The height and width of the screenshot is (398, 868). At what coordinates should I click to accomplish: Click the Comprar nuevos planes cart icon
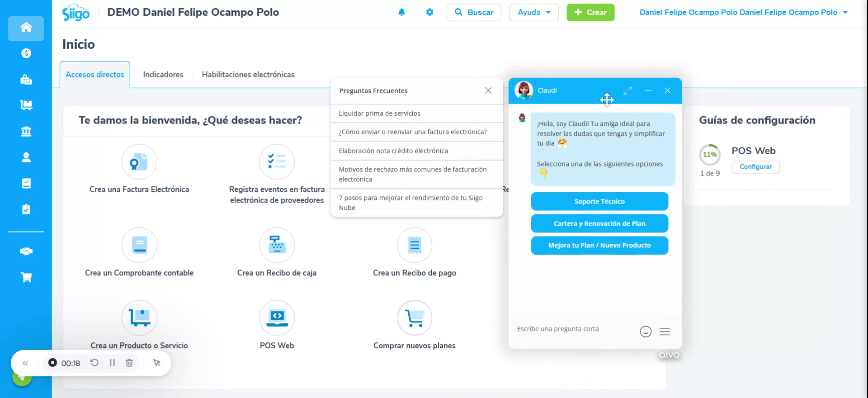tap(415, 317)
